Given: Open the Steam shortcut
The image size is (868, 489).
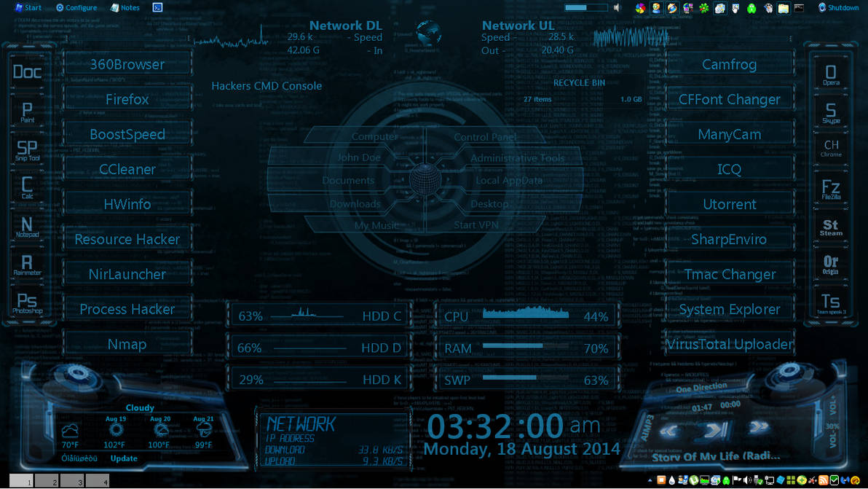Looking at the screenshot, I should pyautogui.click(x=831, y=227).
